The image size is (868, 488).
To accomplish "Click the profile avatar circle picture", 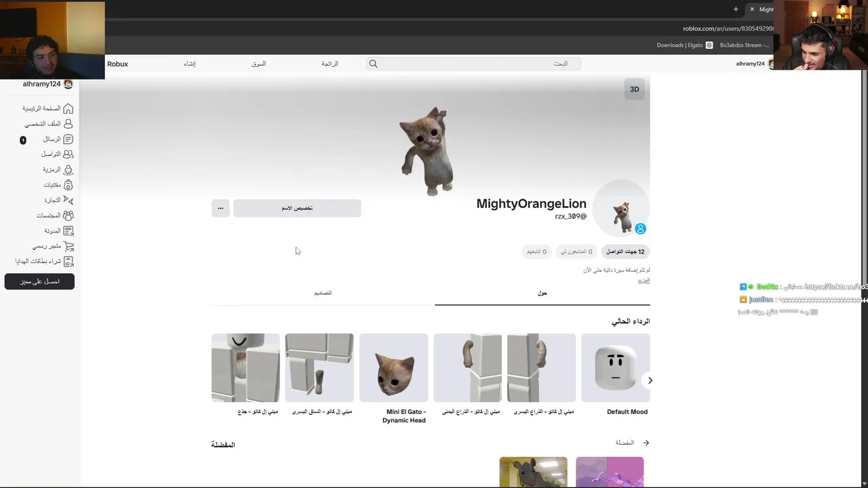I will coord(621,209).
